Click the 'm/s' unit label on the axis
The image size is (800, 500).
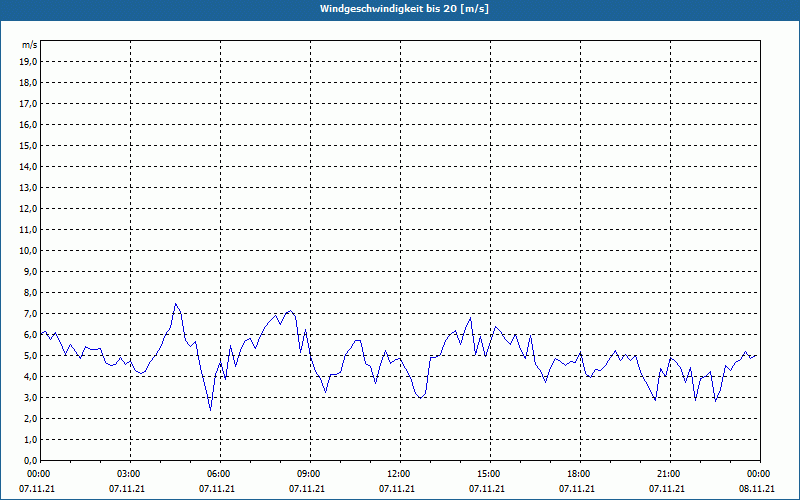tap(30, 45)
